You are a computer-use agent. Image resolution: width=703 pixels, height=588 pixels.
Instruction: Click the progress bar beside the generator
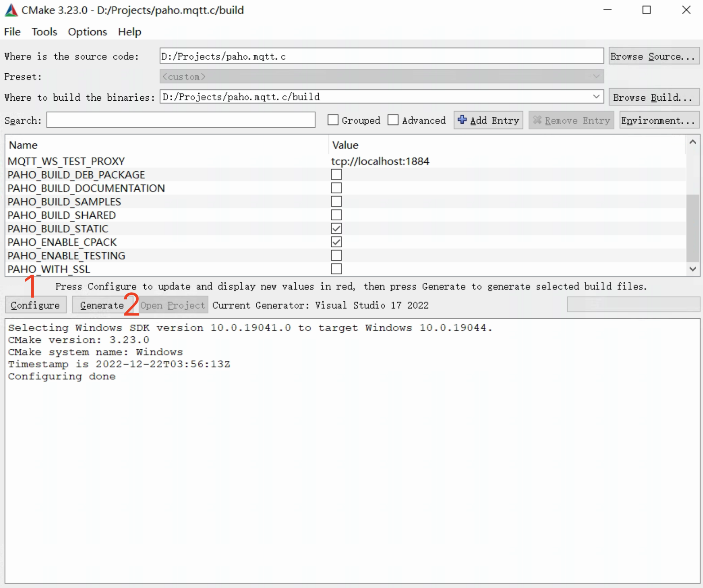coord(633,304)
